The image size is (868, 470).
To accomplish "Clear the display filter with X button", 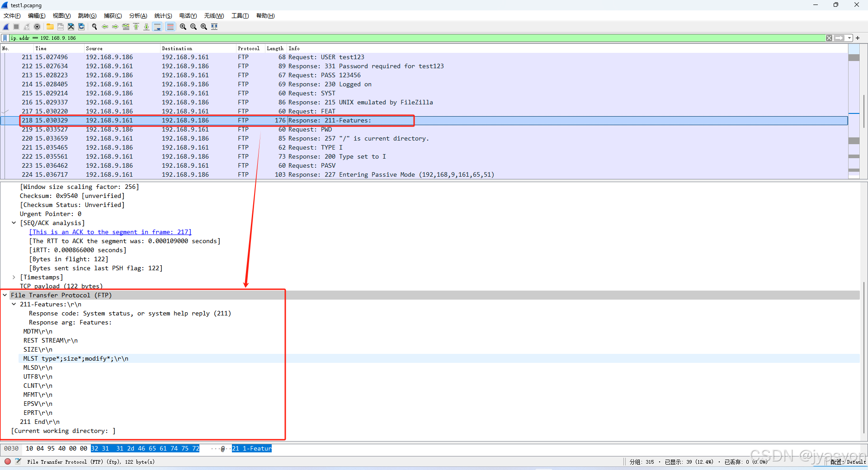I will [x=829, y=38].
